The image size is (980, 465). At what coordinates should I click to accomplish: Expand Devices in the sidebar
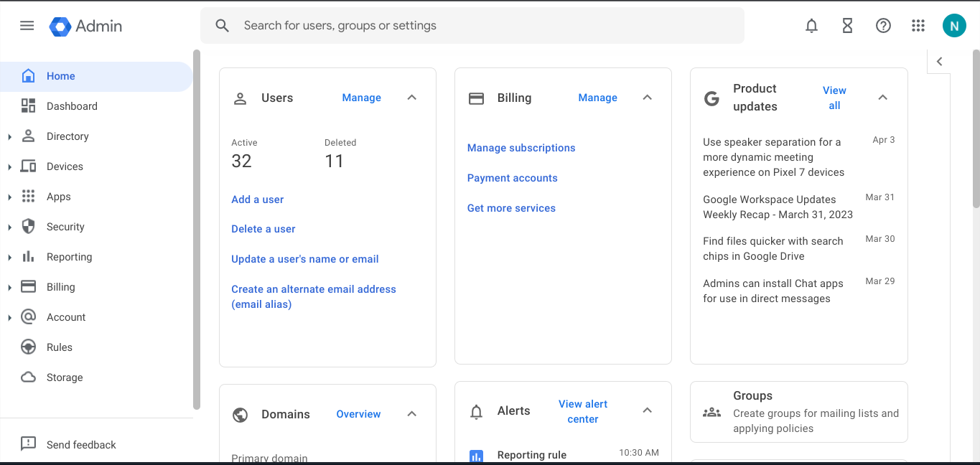click(9, 166)
